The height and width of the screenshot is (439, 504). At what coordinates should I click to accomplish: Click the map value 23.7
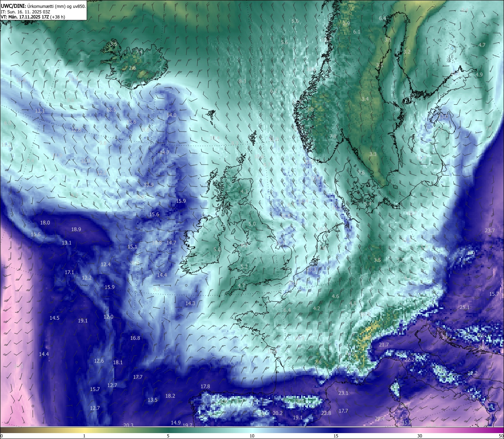tap(489, 230)
